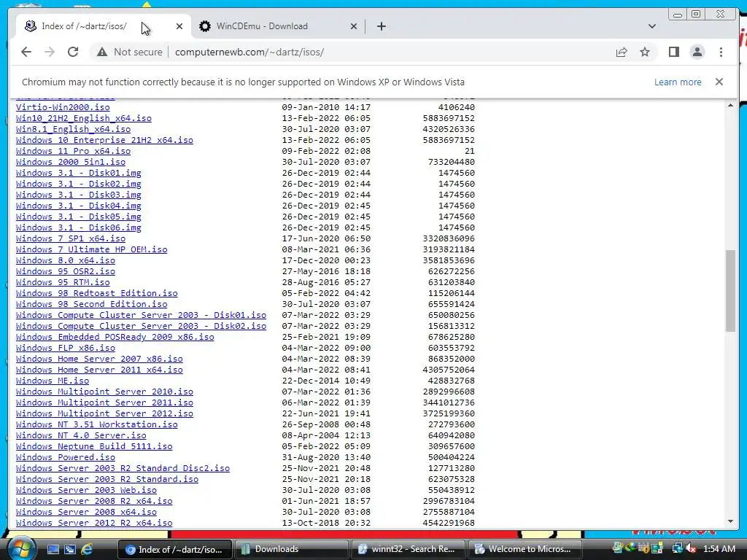Expand the tab search dropdown arrow
747x560 pixels.
652,26
